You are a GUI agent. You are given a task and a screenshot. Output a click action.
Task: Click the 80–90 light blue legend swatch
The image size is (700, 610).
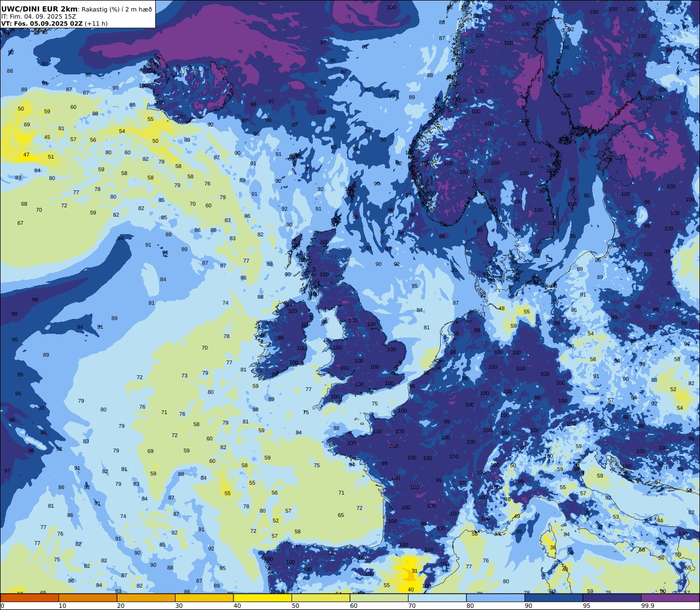click(x=495, y=598)
